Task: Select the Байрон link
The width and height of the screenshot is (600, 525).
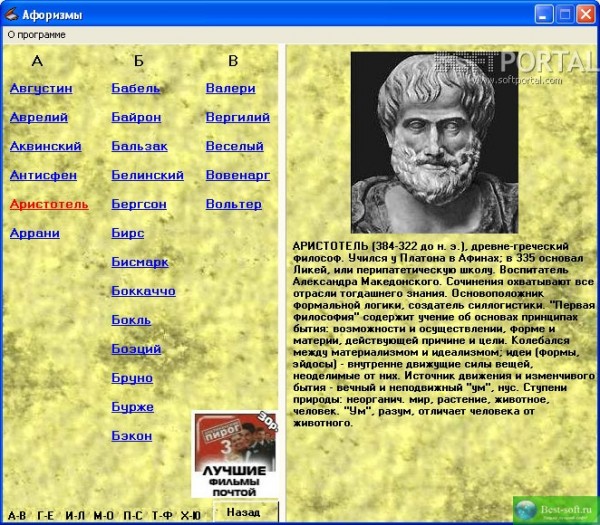Action: pos(136,117)
